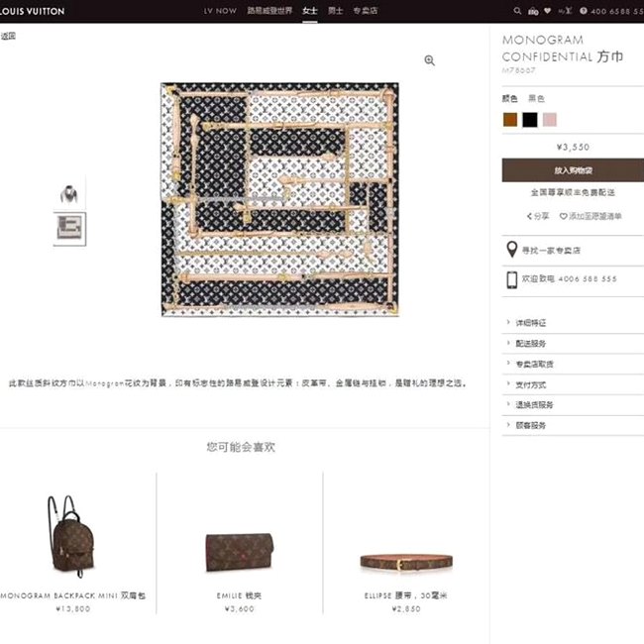
Task: Click the 全国尊享顺丰免费配送 text
Action: click(573, 192)
